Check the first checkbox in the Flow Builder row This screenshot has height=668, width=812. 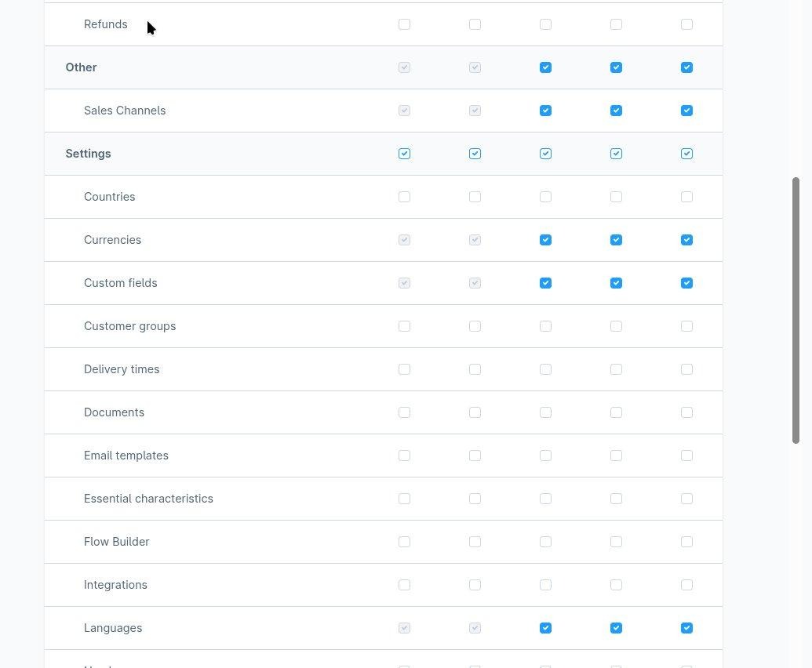click(404, 542)
